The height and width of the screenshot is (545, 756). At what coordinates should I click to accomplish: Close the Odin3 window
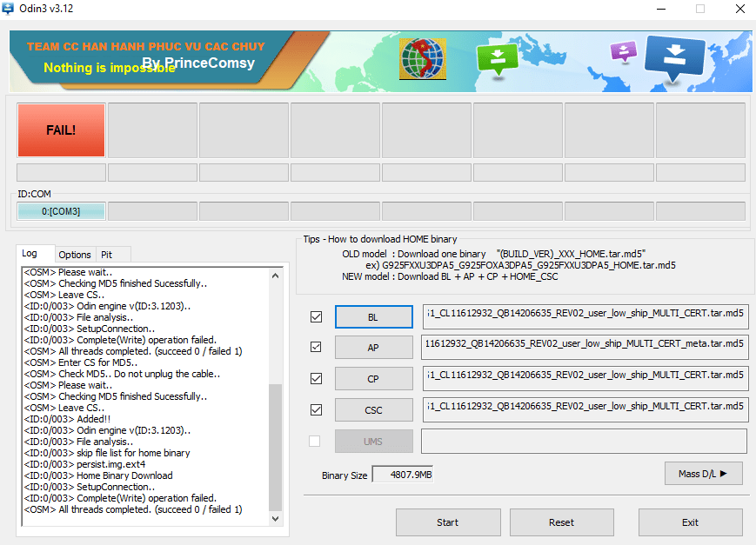click(x=740, y=9)
